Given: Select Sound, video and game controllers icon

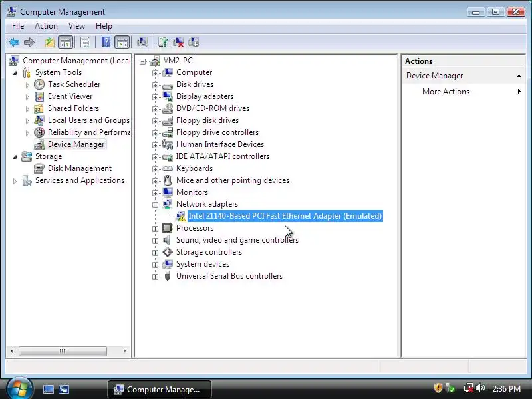Looking at the screenshot, I should [x=167, y=240].
